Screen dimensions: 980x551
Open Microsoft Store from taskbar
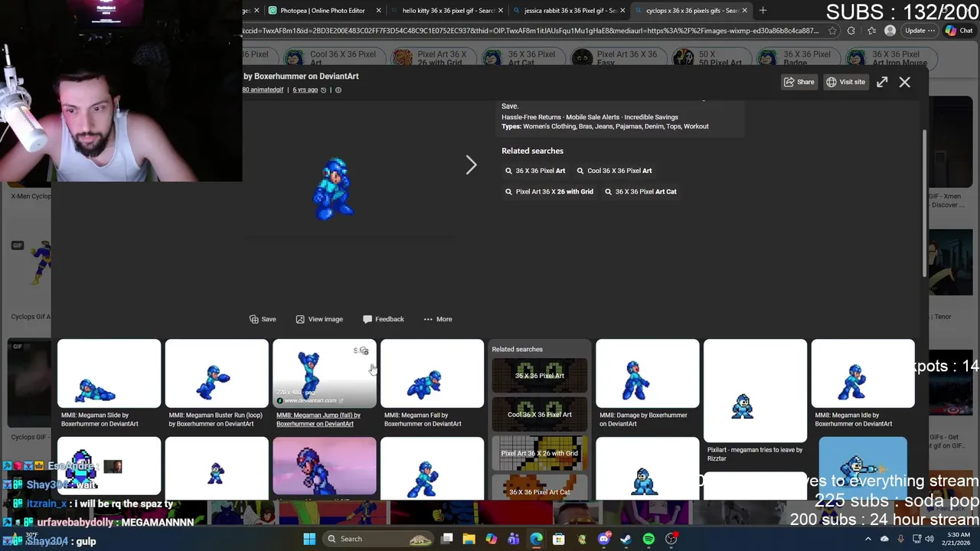point(559,539)
